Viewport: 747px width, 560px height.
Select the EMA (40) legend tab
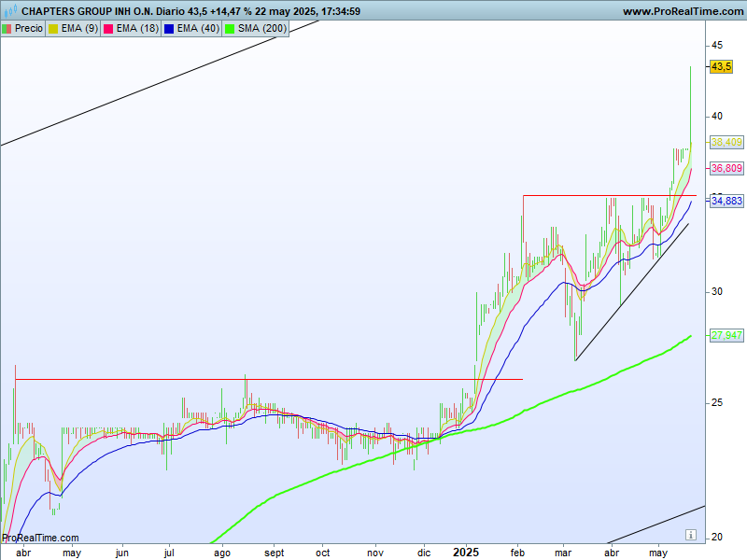click(191, 29)
